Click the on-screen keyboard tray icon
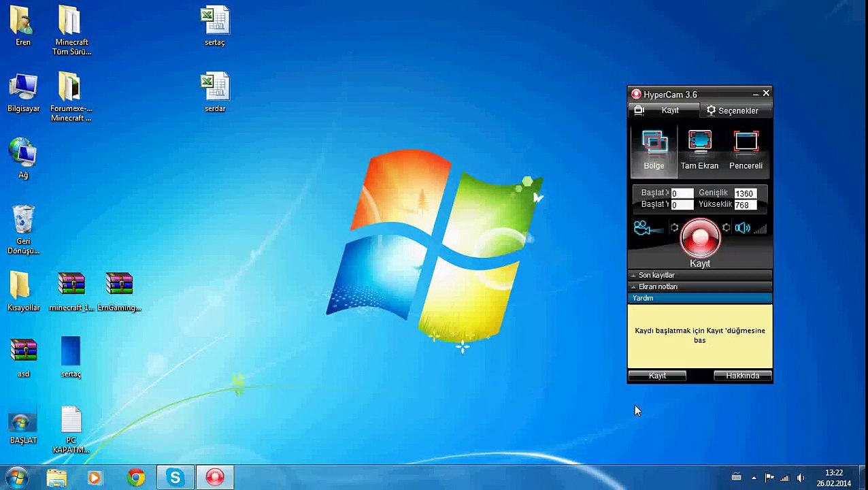The height and width of the screenshot is (490, 868). pyautogui.click(x=736, y=478)
